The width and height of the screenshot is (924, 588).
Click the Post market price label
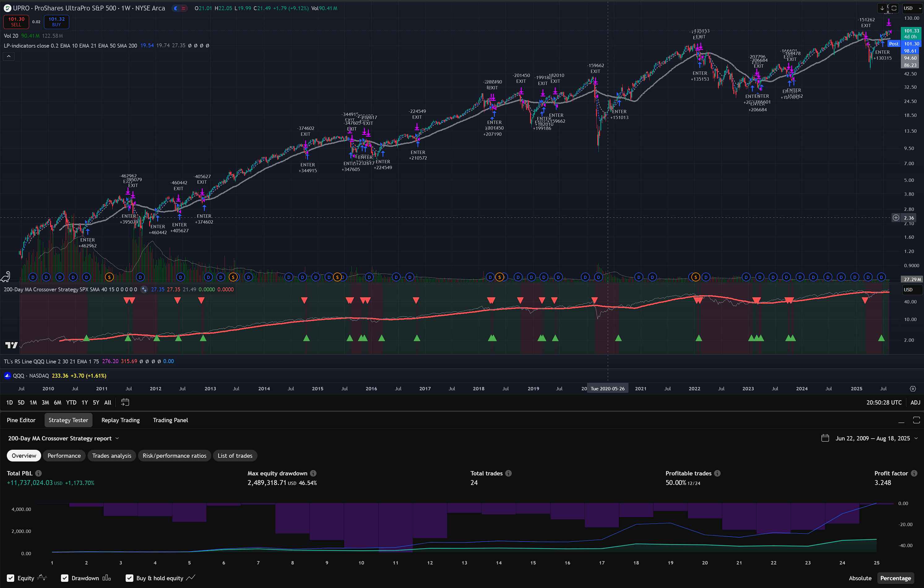pyautogui.click(x=894, y=44)
